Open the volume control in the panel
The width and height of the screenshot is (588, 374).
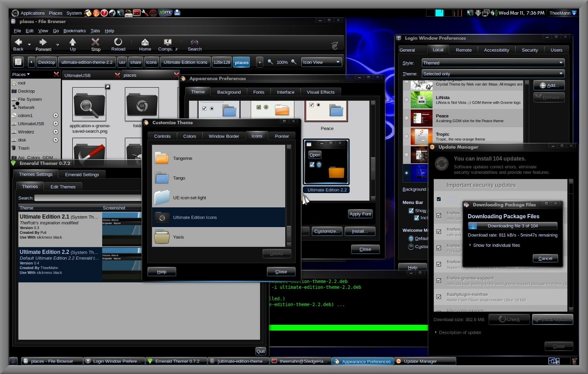coord(494,13)
